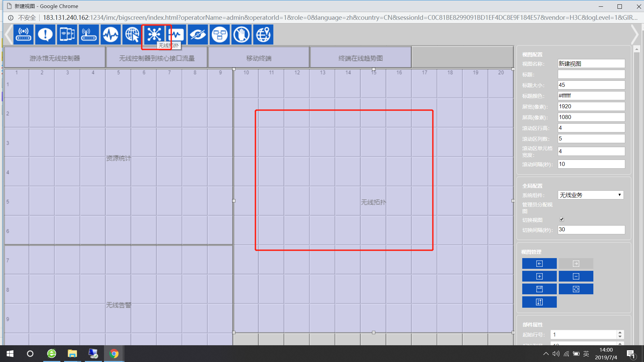Click the hand stop prohibition icon
This screenshot has height=362, width=644.
[241, 34]
